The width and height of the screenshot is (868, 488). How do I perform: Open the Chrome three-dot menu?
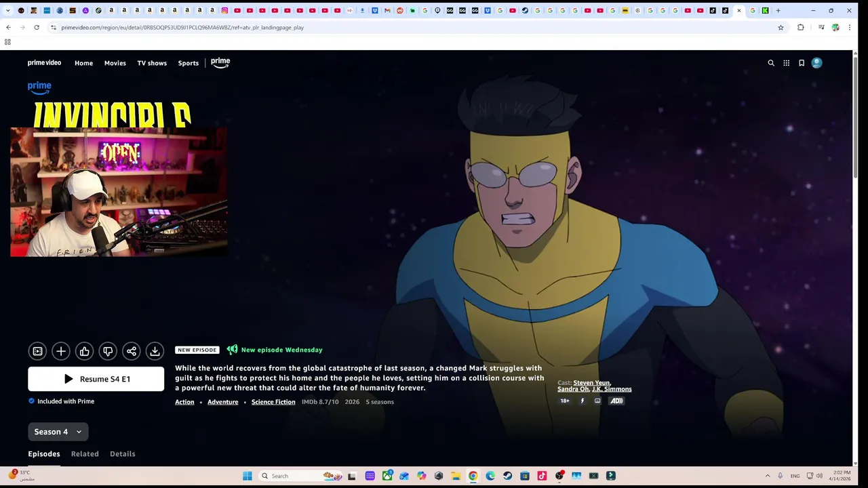850,27
